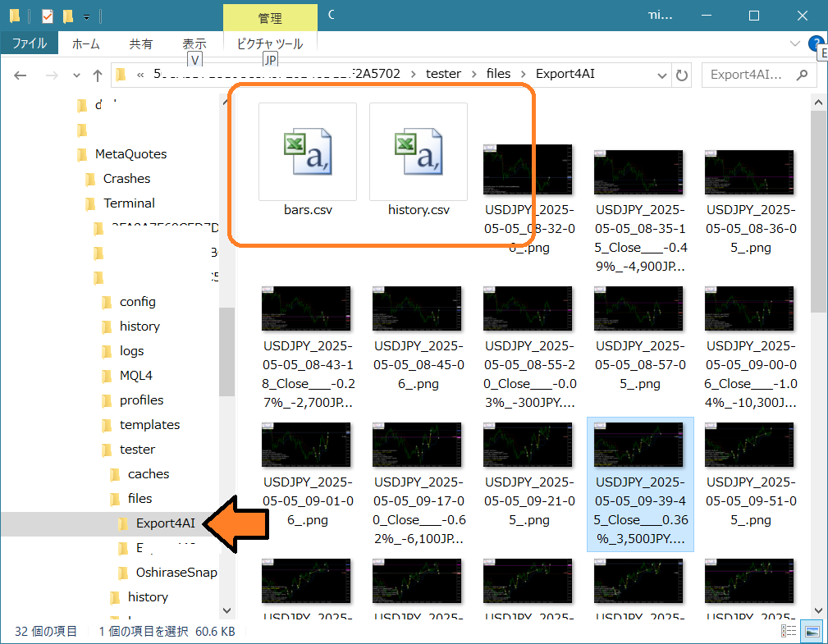Screen dimensions: 828x644
Task: Go back to the previous folder
Action: (20, 75)
